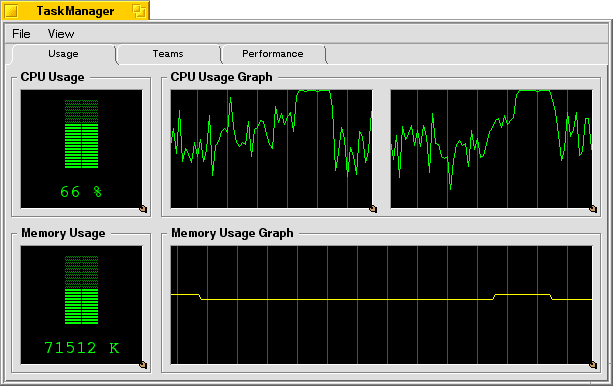This screenshot has width=613, height=386.
Task: Click the second CPU usage graph
Action: (491, 149)
